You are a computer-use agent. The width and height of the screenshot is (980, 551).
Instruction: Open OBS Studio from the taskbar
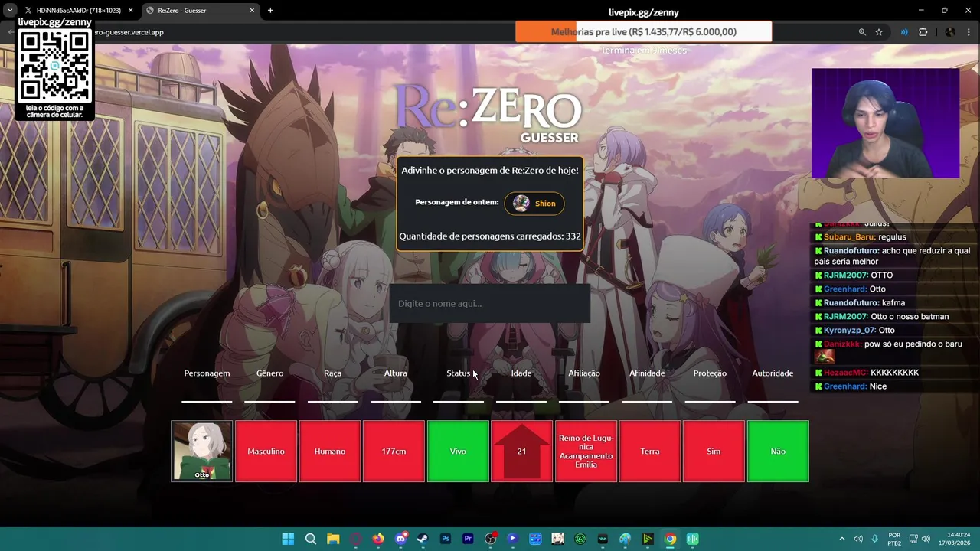(x=490, y=539)
